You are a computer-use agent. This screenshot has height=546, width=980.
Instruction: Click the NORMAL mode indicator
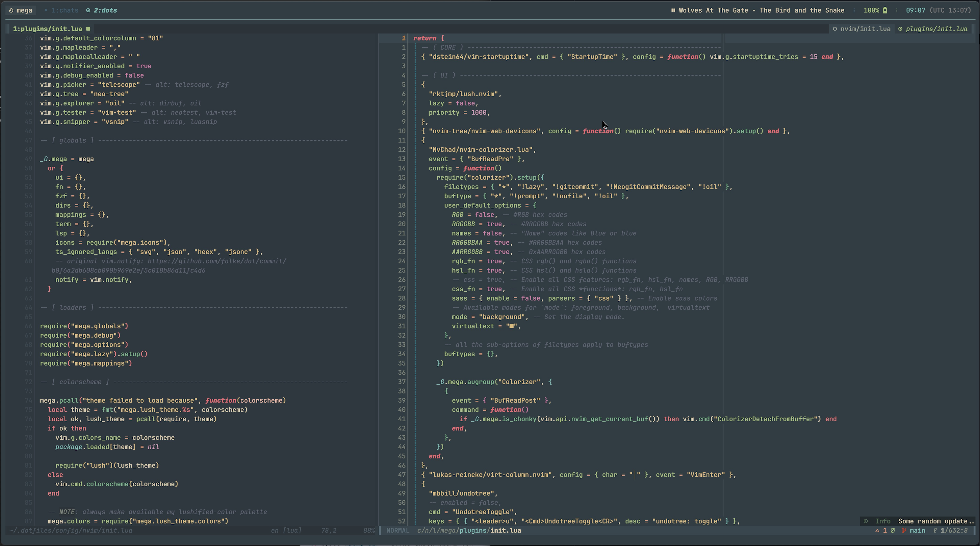pyautogui.click(x=398, y=530)
